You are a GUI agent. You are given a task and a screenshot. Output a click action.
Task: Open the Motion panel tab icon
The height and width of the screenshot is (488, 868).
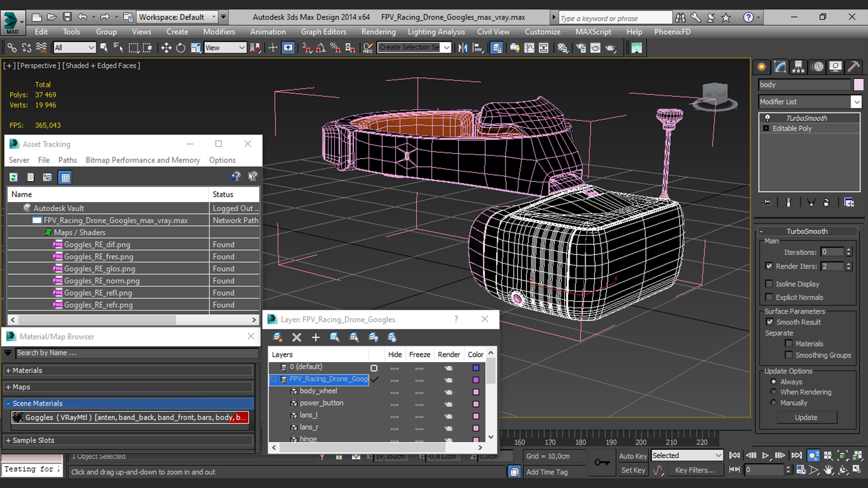(x=817, y=67)
